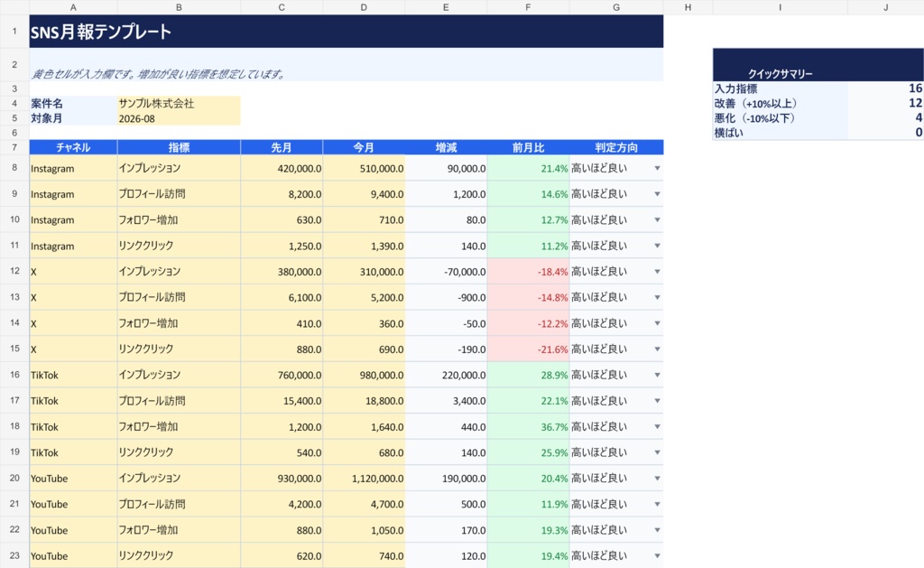Image resolution: width=924 pixels, height=568 pixels.
Task: Select column A header
Action: 73,7
